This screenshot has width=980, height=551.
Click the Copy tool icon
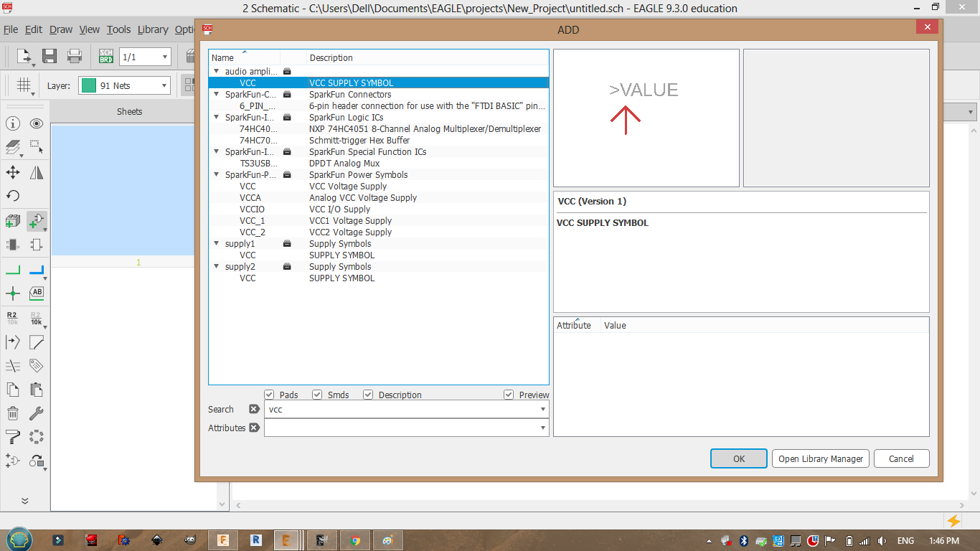pos(13,390)
